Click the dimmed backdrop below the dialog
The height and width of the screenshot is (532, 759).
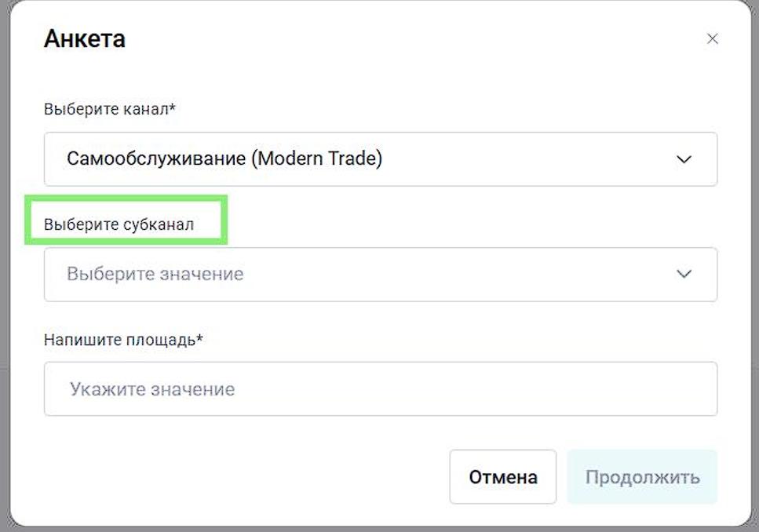pyautogui.click(x=377, y=529)
